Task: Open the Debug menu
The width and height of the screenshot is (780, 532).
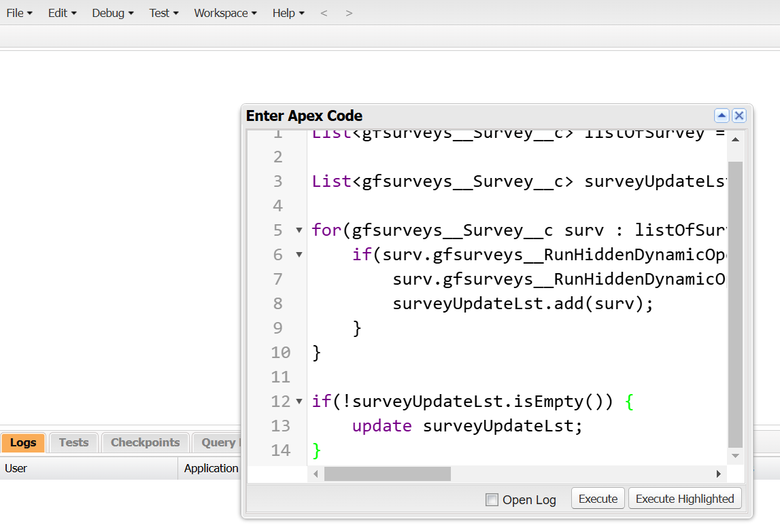Action: coord(113,13)
